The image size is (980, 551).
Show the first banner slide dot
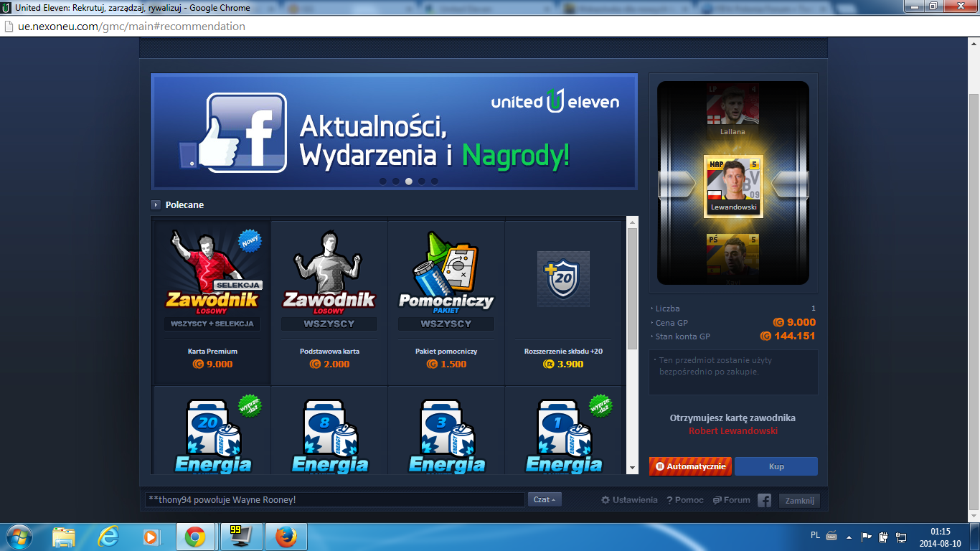pyautogui.click(x=383, y=182)
